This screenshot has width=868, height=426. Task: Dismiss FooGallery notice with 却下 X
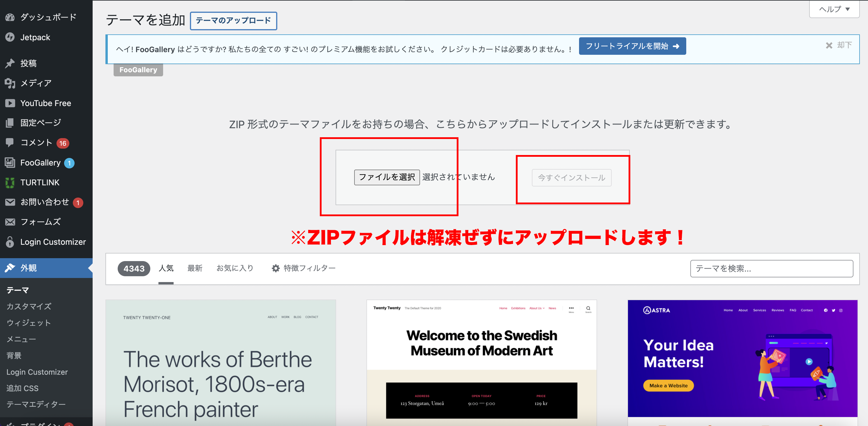click(829, 45)
